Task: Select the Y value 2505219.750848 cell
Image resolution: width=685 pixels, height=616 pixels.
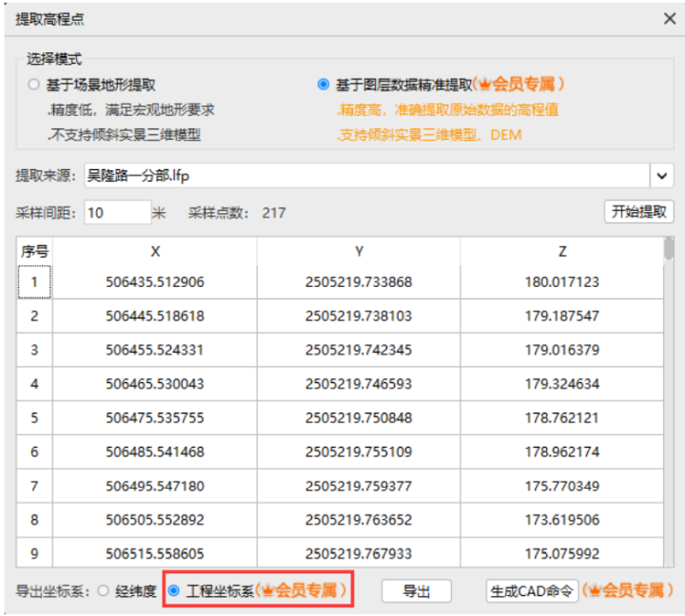Action: [359, 418]
